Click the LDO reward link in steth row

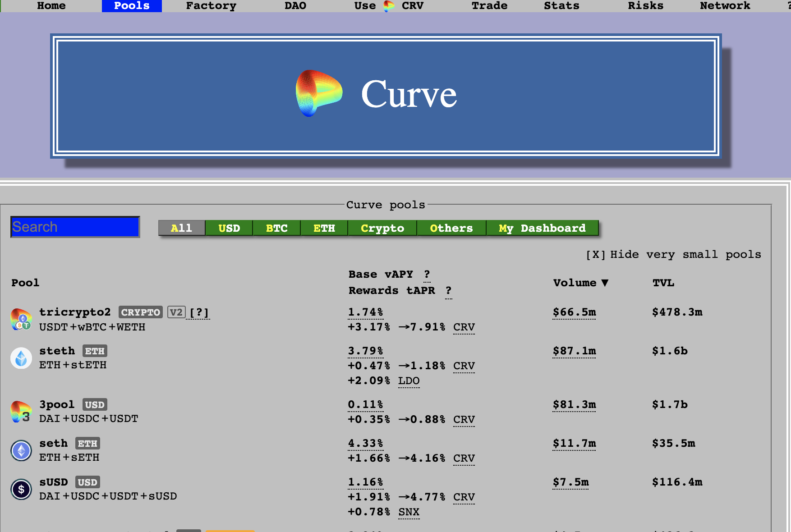(x=409, y=381)
